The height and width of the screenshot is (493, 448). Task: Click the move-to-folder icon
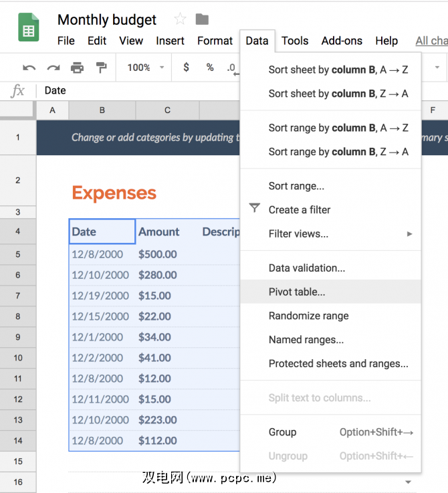pos(202,19)
